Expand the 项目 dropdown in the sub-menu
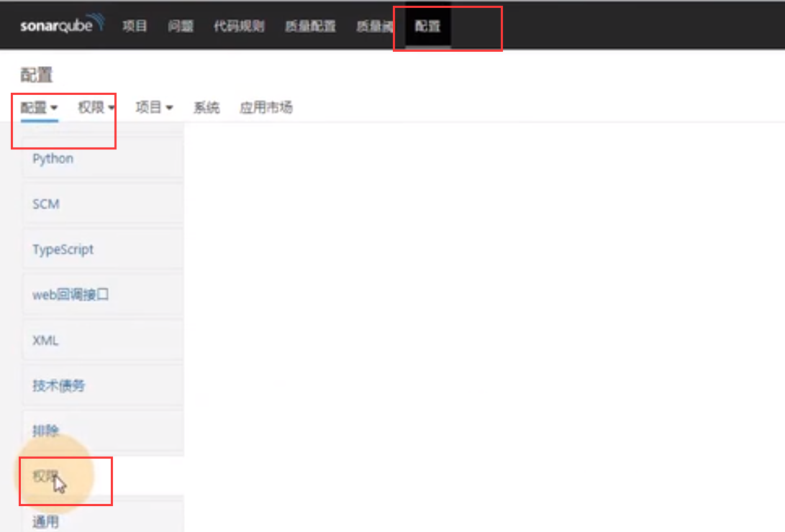 click(x=154, y=108)
